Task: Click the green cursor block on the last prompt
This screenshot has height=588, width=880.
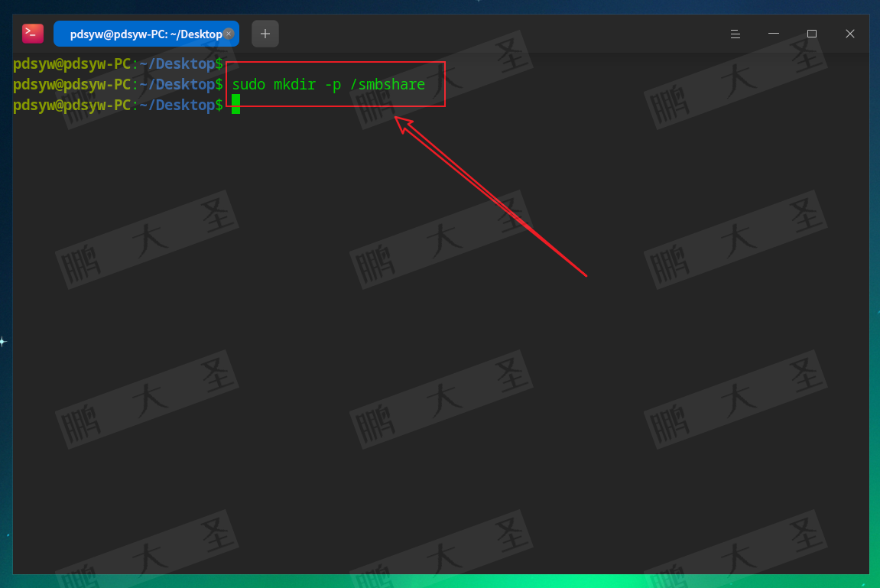Action: point(235,104)
